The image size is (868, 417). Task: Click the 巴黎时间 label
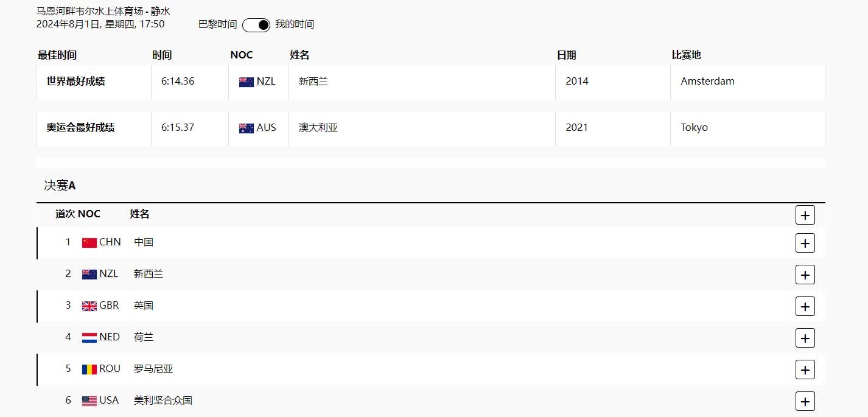217,24
